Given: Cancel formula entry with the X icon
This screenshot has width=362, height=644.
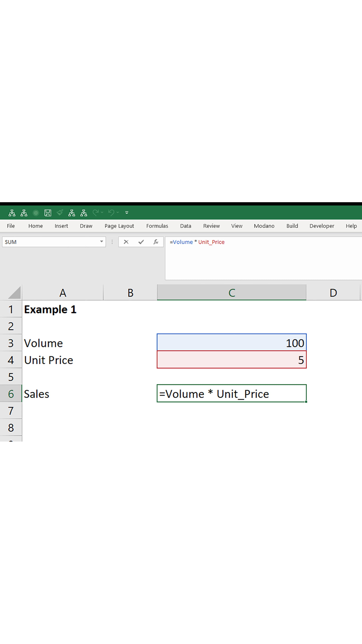Looking at the screenshot, I should click(126, 242).
